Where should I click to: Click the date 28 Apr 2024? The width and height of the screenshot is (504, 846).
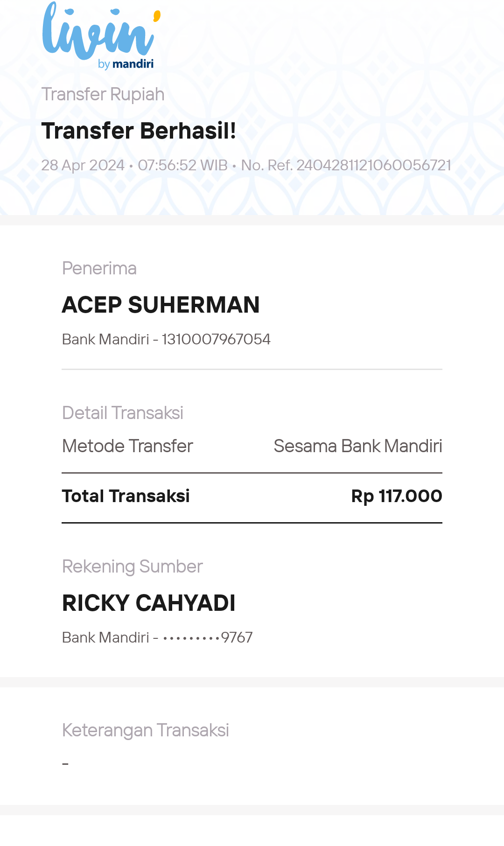83,165
